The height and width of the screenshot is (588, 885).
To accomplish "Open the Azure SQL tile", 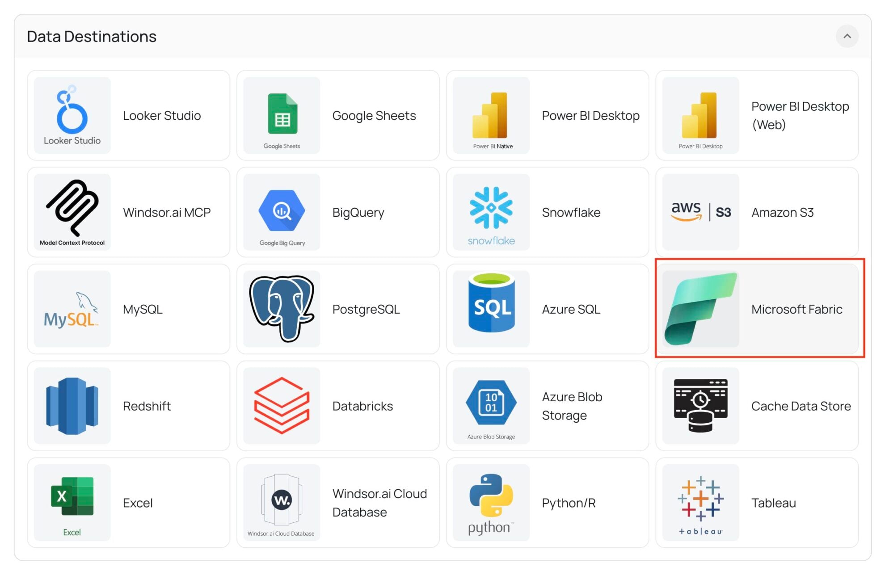I will point(548,309).
